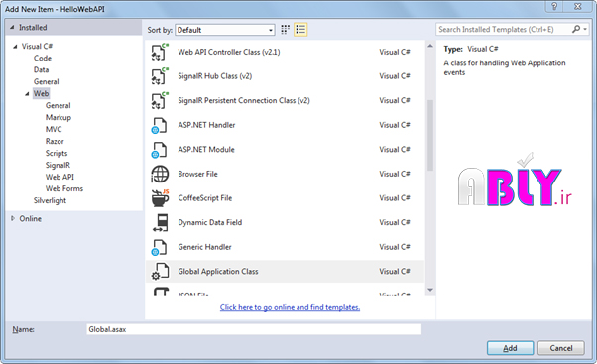
Task: Open the Sort by Default dropdown
Action: click(225, 30)
